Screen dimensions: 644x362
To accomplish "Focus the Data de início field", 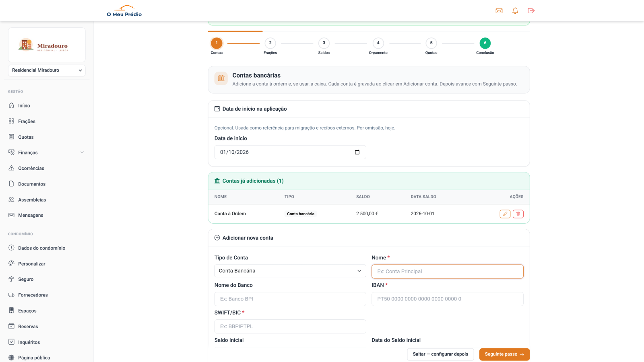I will (x=290, y=152).
